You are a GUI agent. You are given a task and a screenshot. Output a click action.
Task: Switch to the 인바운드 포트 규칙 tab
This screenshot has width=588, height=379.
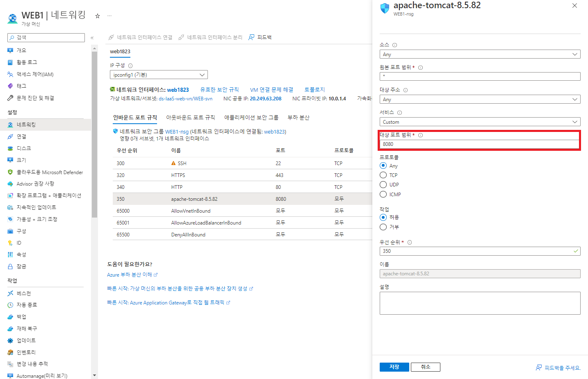(135, 118)
